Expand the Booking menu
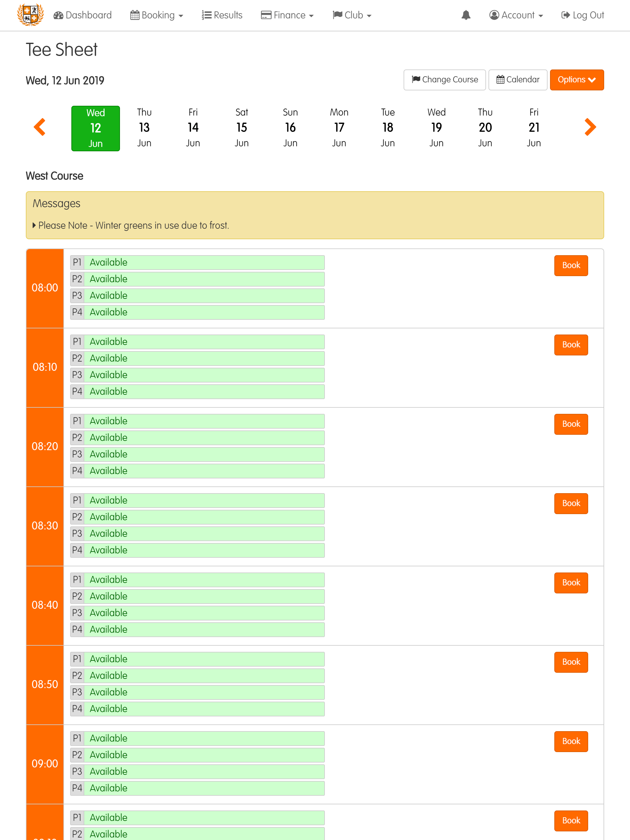The image size is (630, 840). tap(157, 15)
